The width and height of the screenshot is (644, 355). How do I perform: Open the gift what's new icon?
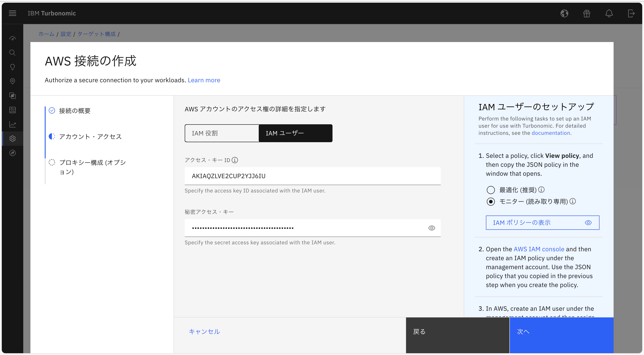(587, 13)
